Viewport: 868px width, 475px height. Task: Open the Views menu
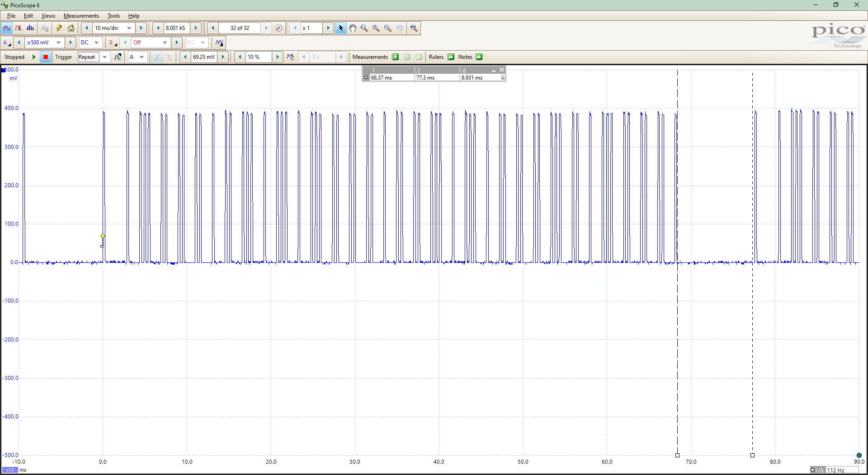[x=48, y=16]
